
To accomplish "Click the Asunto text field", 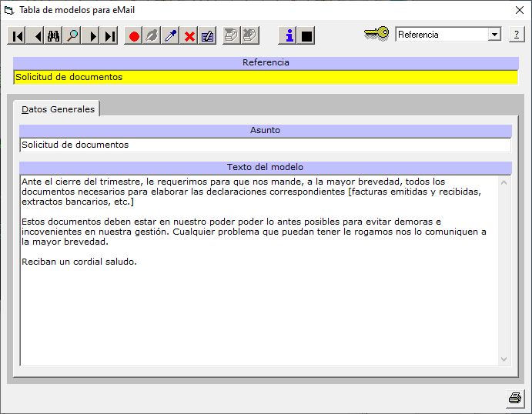I will click(x=266, y=145).
